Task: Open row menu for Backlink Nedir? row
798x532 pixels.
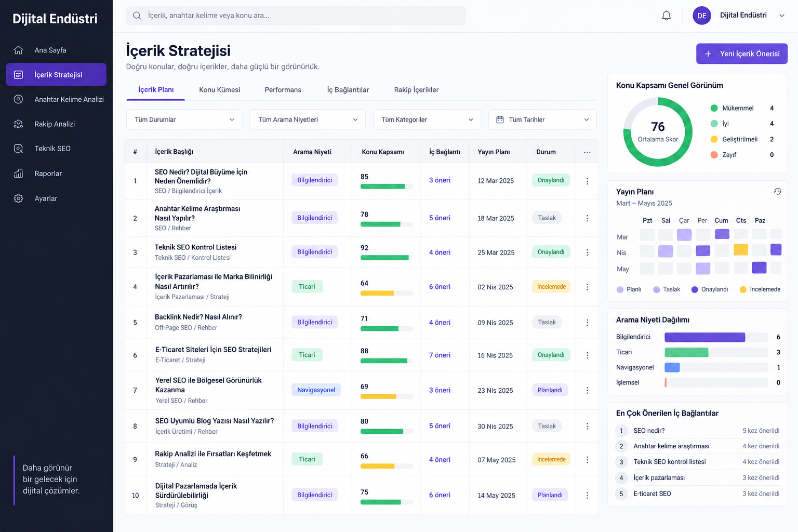Action: click(x=587, y=323)
